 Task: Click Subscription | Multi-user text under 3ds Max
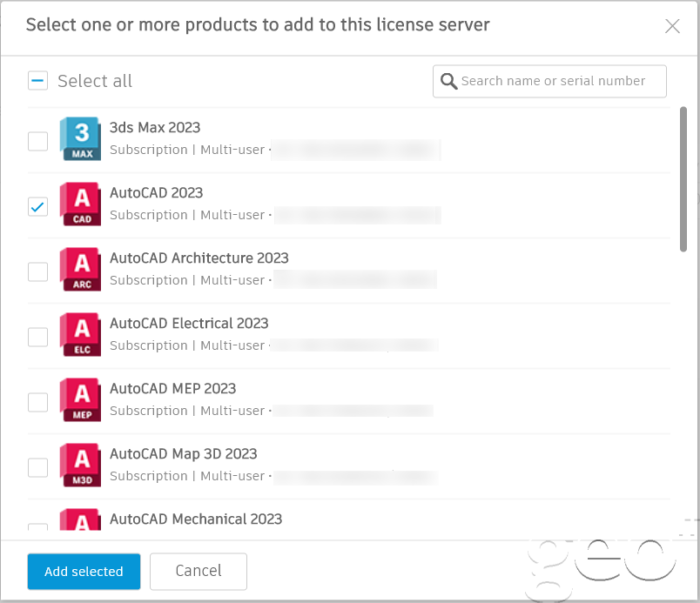point(187,150)
